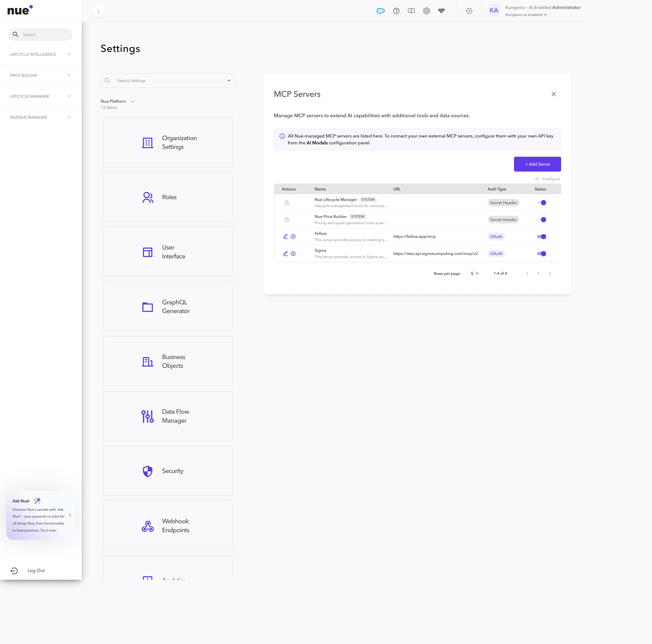The width and height of the screenshot is (652, 644).
Task: Open settings gear icon in header
Action: tap(469, 11)
